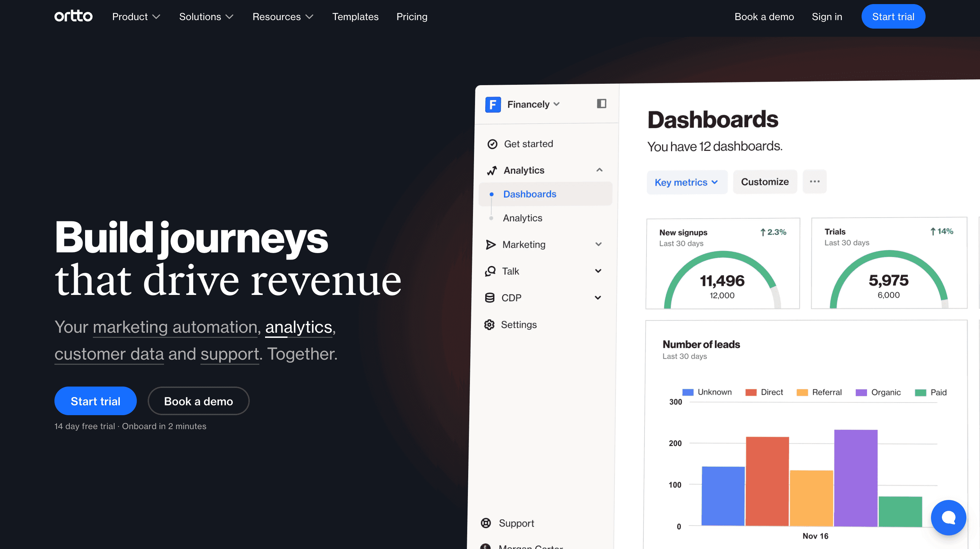Click the Talk chat icon

[x=490, y=271]
